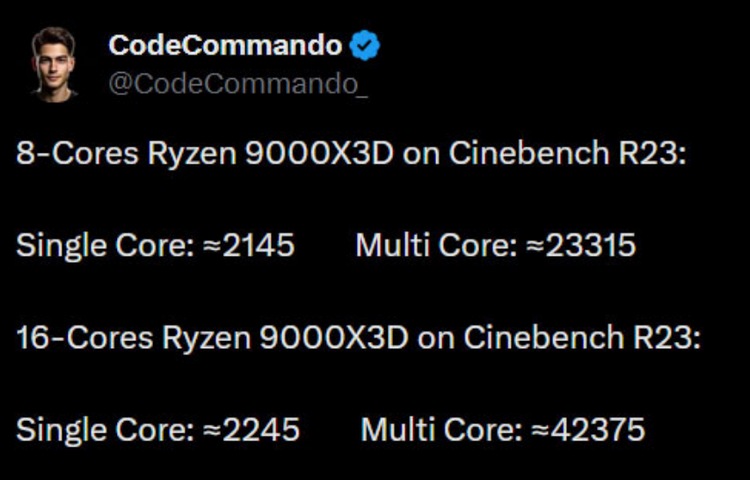Click the "8-Cores" text
The width and height of the screenshot is (750, 480).
coord(75,153)
